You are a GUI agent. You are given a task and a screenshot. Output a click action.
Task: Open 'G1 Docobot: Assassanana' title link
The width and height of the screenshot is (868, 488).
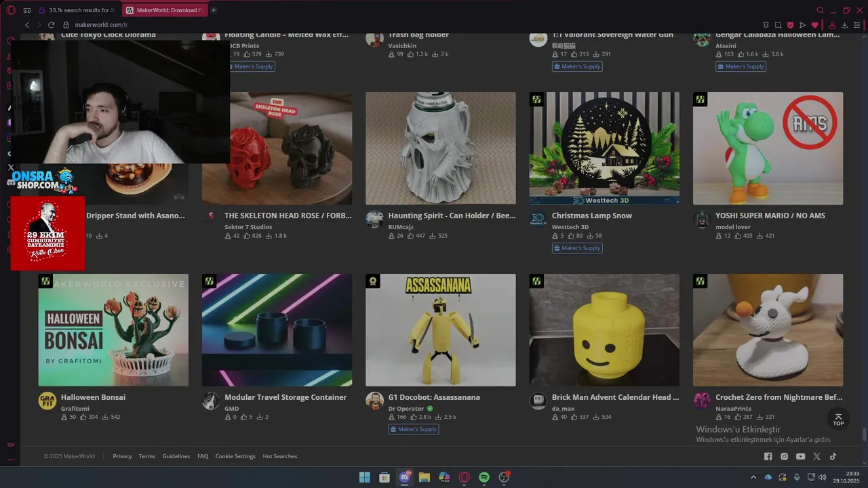[x=434, y=397]
